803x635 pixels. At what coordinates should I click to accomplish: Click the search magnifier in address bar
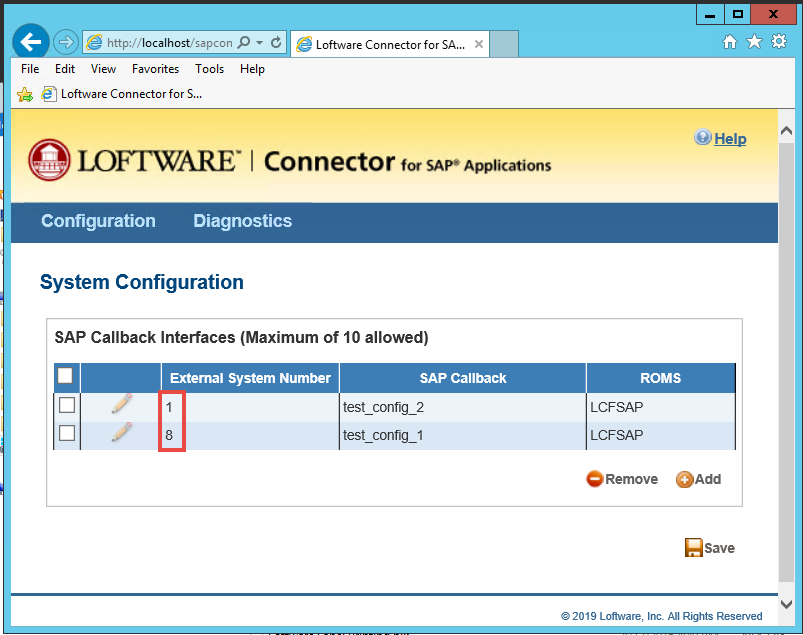244,42
